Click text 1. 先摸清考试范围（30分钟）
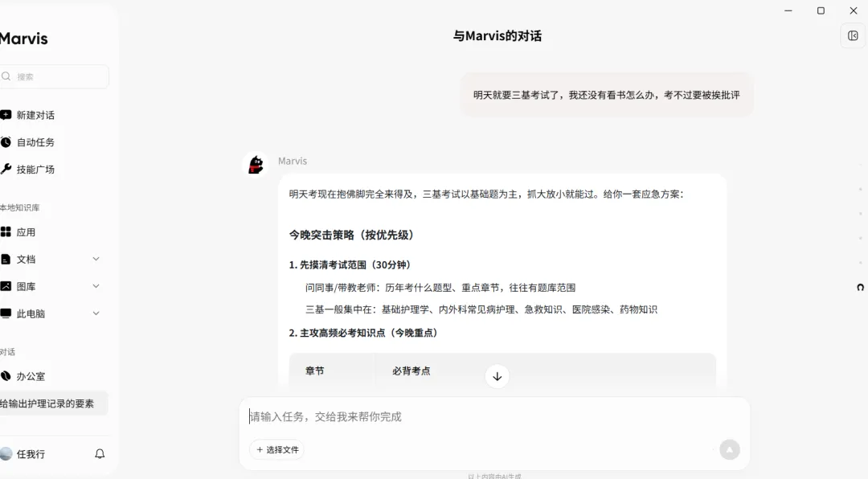868x479 pixels. click(x=350, y=264)
